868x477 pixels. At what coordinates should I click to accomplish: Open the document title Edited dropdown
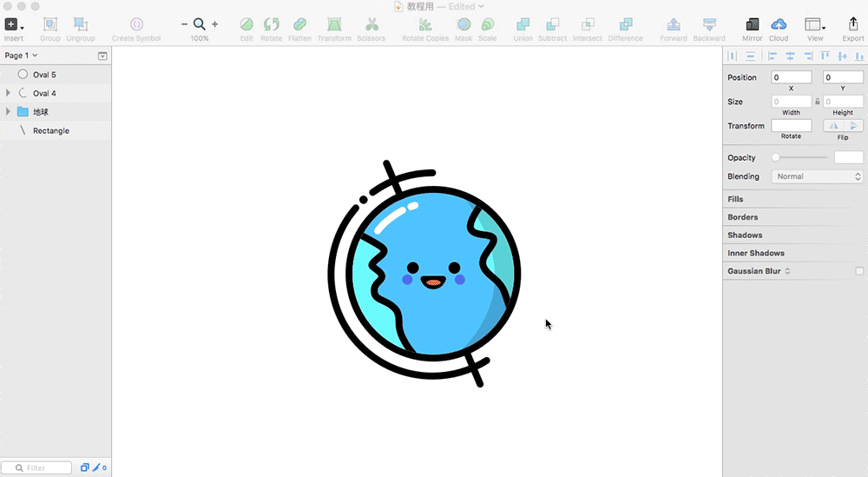tap(466, 7)
